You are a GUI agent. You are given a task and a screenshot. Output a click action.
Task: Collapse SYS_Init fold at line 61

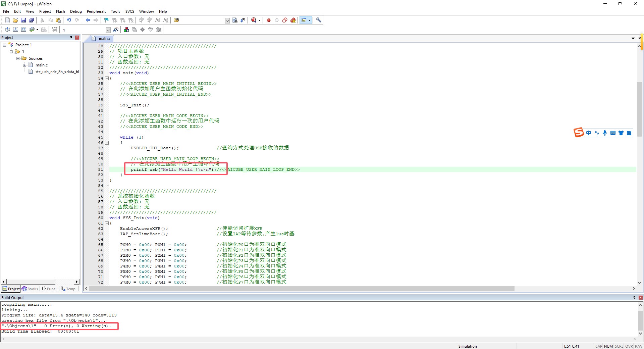coord(107,223)
